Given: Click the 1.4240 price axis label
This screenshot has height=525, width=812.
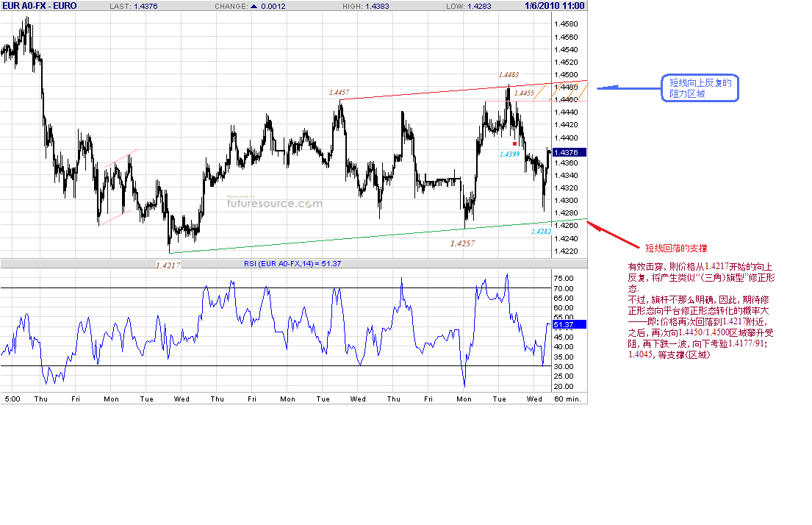Looking at the screenshot, I should (566, 238).
